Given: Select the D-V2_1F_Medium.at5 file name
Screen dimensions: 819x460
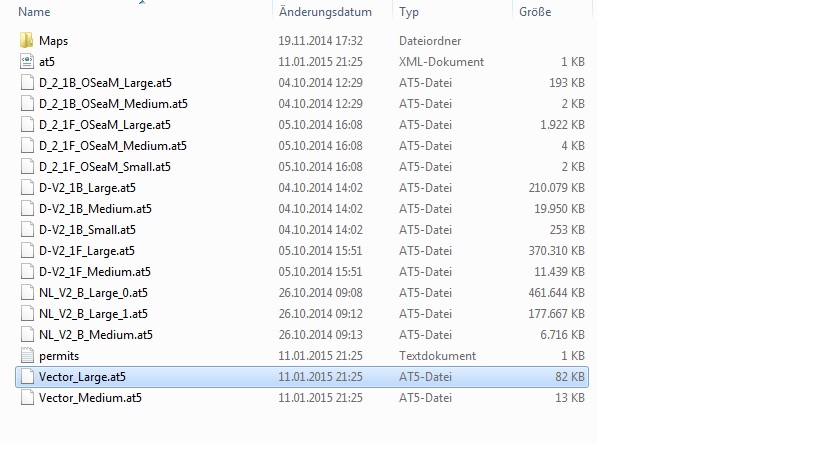Looking at the screenshot, I should coord(94,272).
